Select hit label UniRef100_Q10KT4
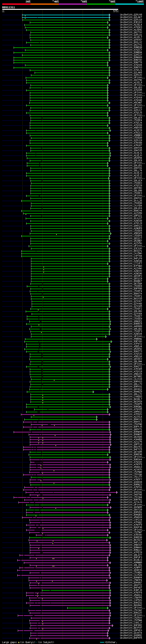Viewport: 146px width, 644px height. pos(131,633)
